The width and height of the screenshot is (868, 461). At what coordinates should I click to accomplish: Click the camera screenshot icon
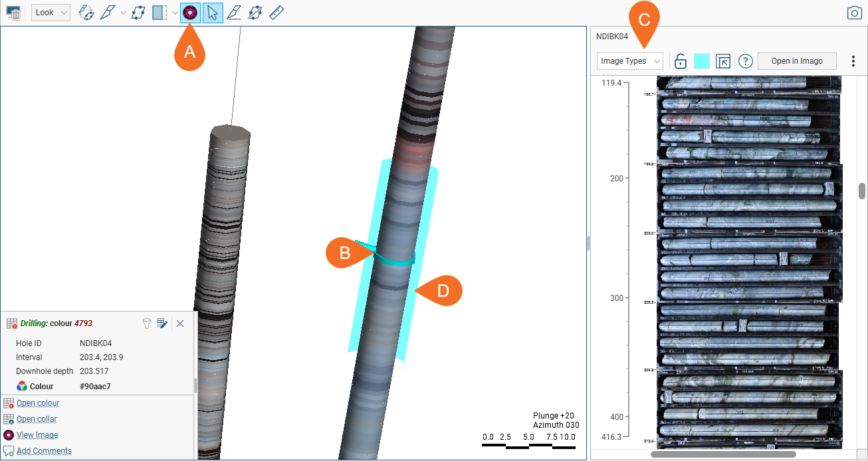click(854, 13)
